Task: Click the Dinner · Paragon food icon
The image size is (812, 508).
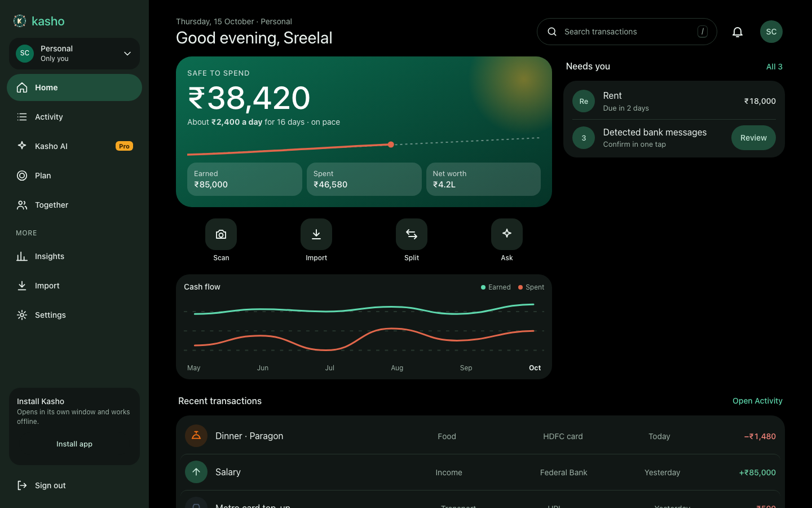Action: 196,436
